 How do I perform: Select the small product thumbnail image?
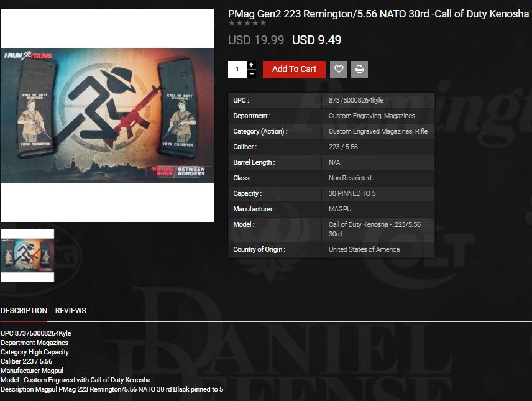point(27,256)
